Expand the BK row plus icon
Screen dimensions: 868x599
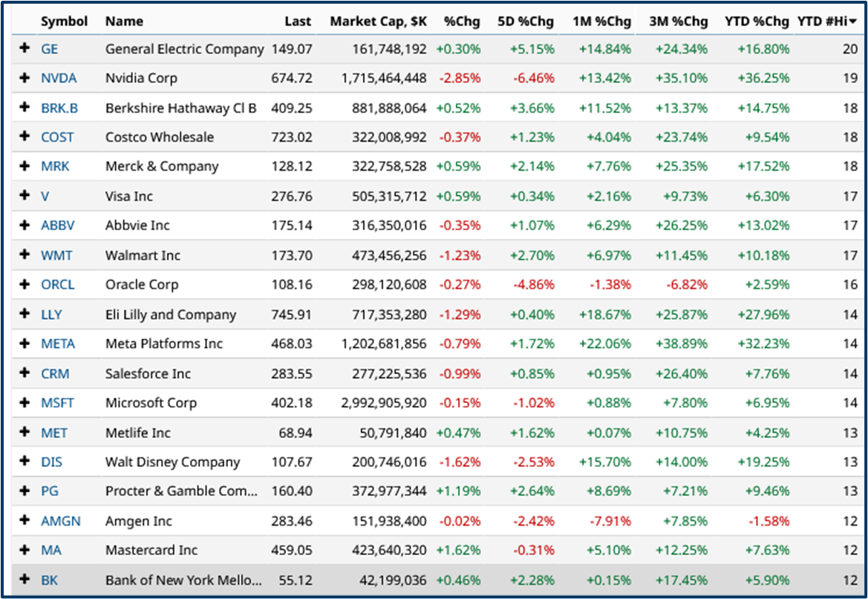(x=25, y=580)
